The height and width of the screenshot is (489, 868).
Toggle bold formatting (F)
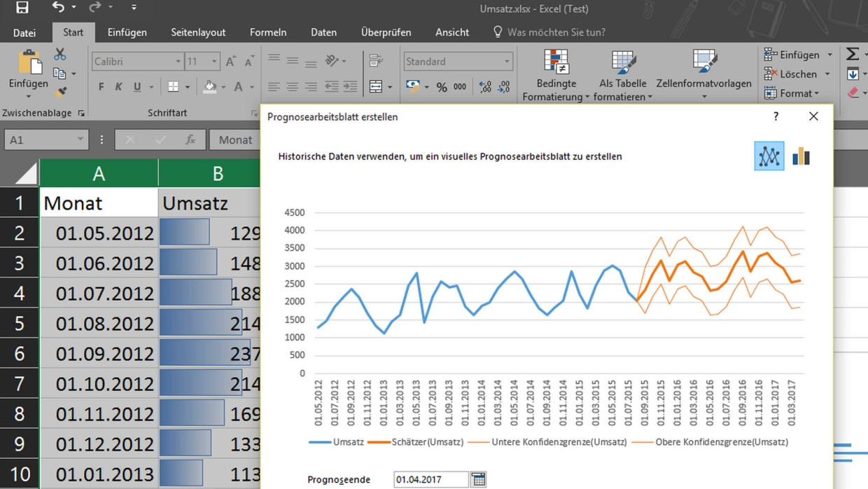click(101, 87)
